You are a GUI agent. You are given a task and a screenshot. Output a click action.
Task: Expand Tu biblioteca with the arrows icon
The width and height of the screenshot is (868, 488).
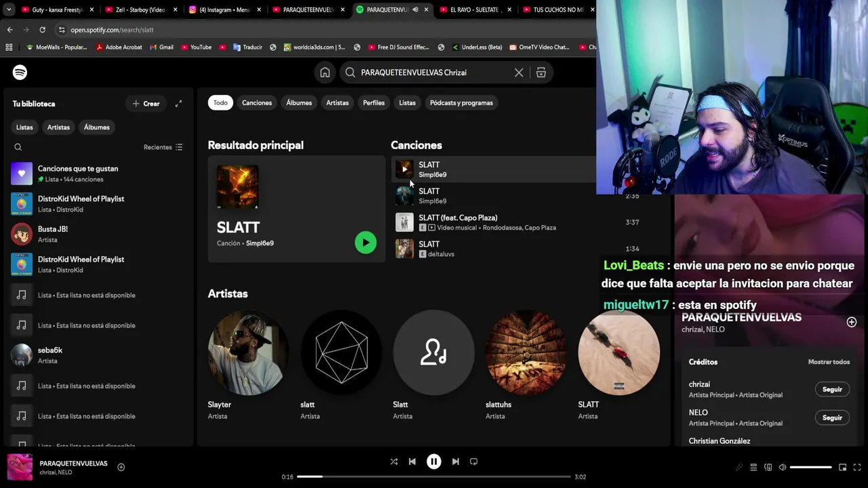[x=178, y=104]
